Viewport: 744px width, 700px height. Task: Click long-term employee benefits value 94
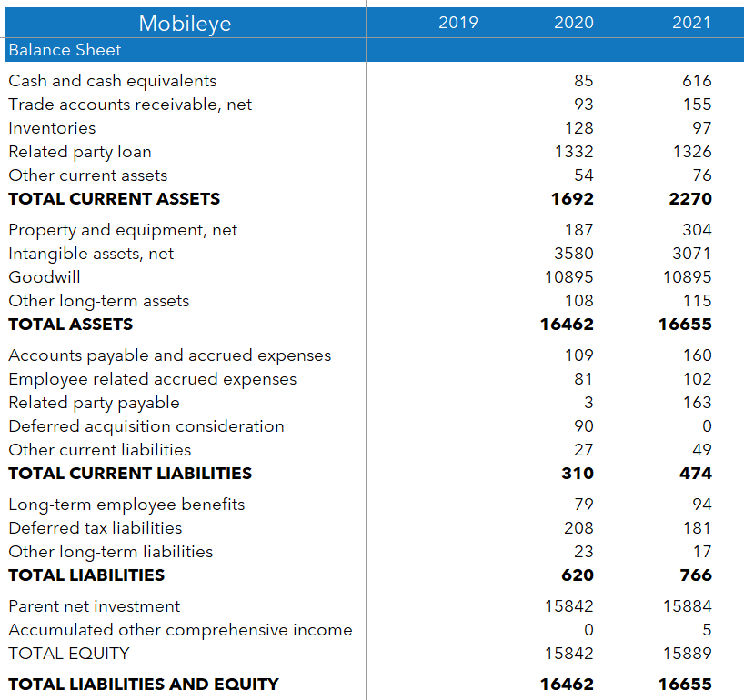pos(702,505)
